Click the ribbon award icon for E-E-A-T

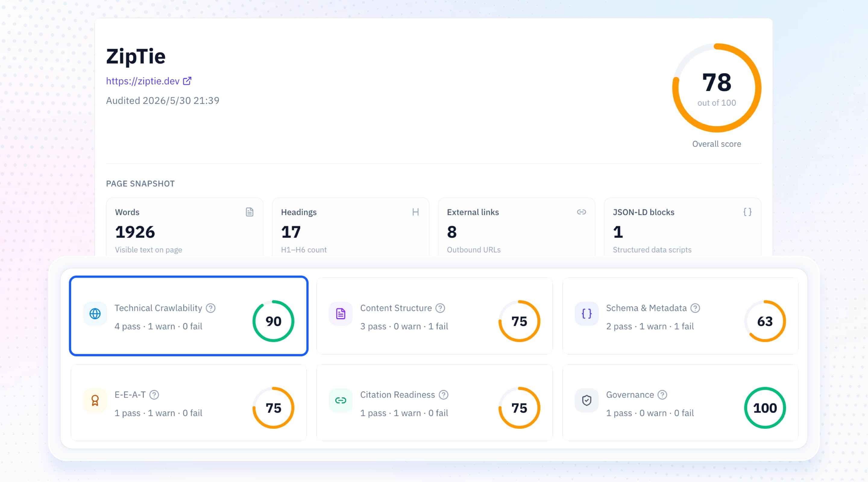click(x=95, y=400)
